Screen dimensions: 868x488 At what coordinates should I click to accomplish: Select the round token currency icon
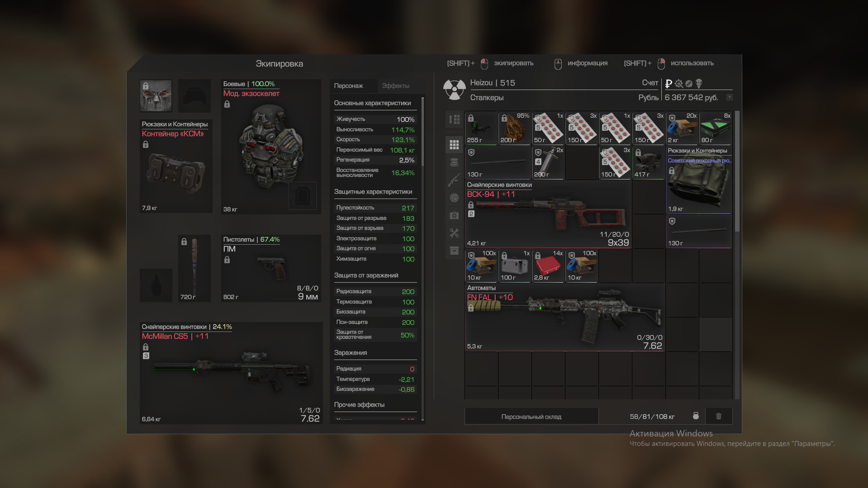(689, 84)
